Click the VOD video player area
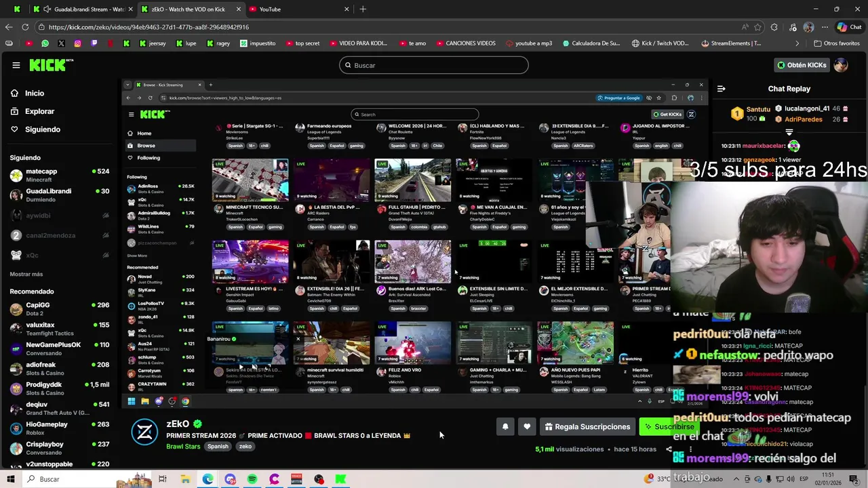Screen dimensions: 868x488 coord(415,243)
